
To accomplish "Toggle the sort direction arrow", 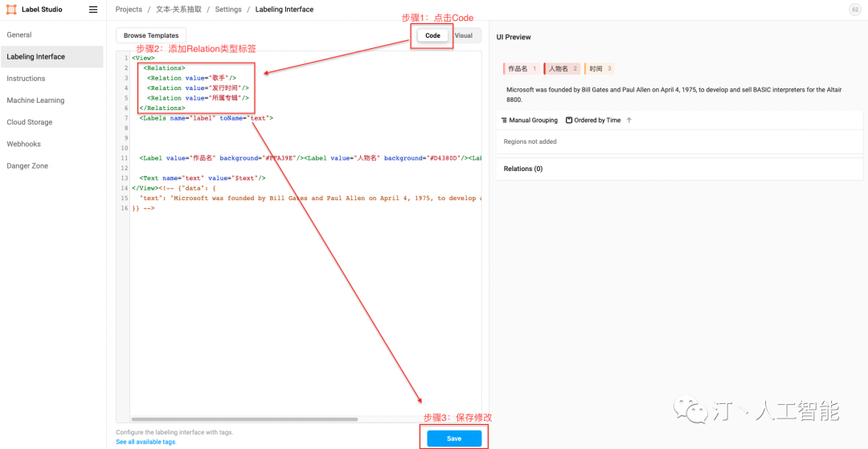I will pyautogui.click(x=628, y=120).
